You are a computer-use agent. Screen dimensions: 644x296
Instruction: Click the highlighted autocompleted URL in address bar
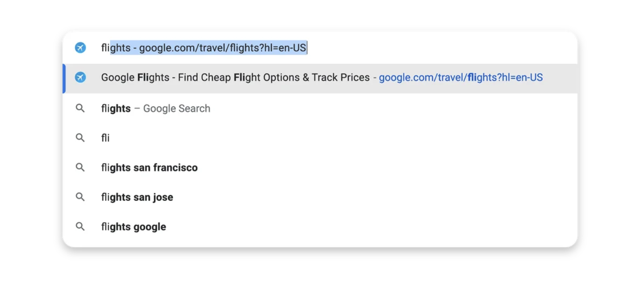(208, 48)
